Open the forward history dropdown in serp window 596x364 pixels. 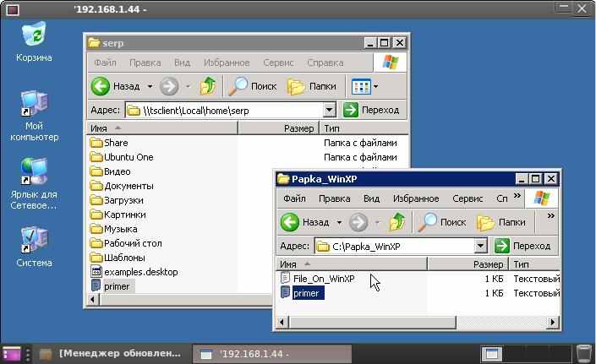click(x=188, y=86)
